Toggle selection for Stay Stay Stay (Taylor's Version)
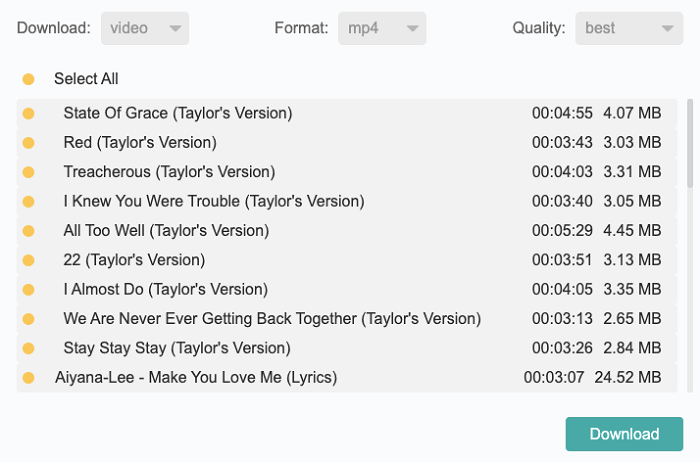The image size is (700, 462). tap(29, 348)
